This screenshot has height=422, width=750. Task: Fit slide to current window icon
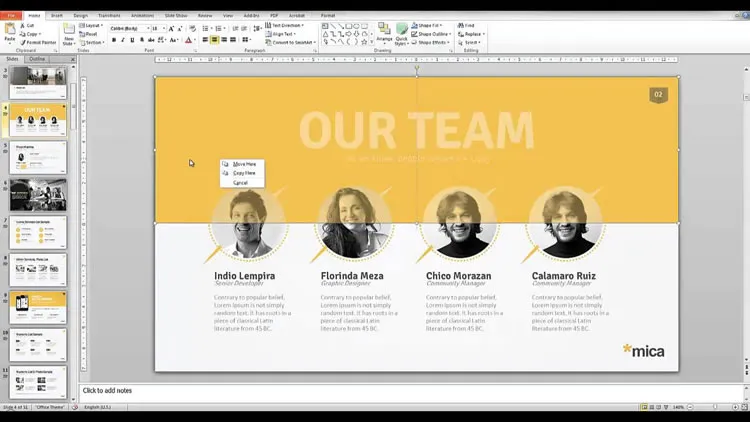744,407
